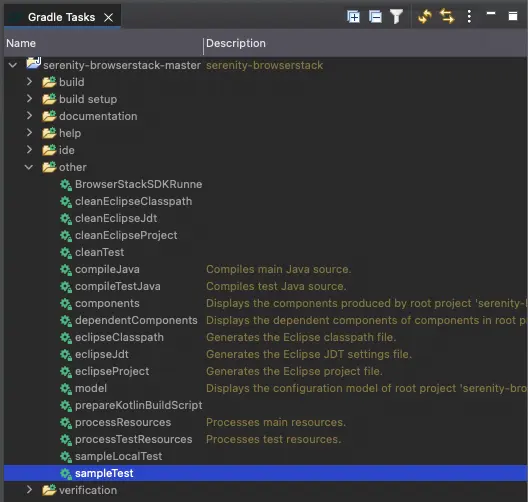The height and width of the screenshot is (502, 528).
Task: Click 'Generates the Eclipse JDT settings file.' text
Action: 309,354
